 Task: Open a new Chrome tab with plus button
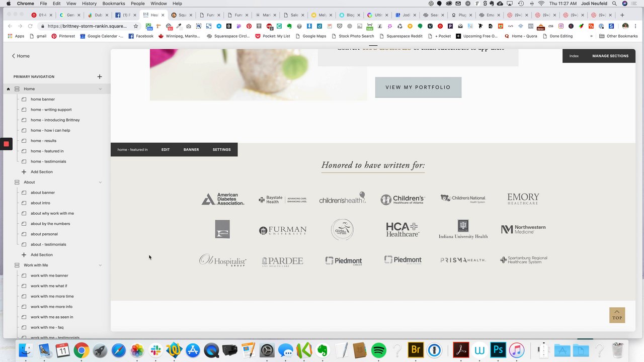622,15
